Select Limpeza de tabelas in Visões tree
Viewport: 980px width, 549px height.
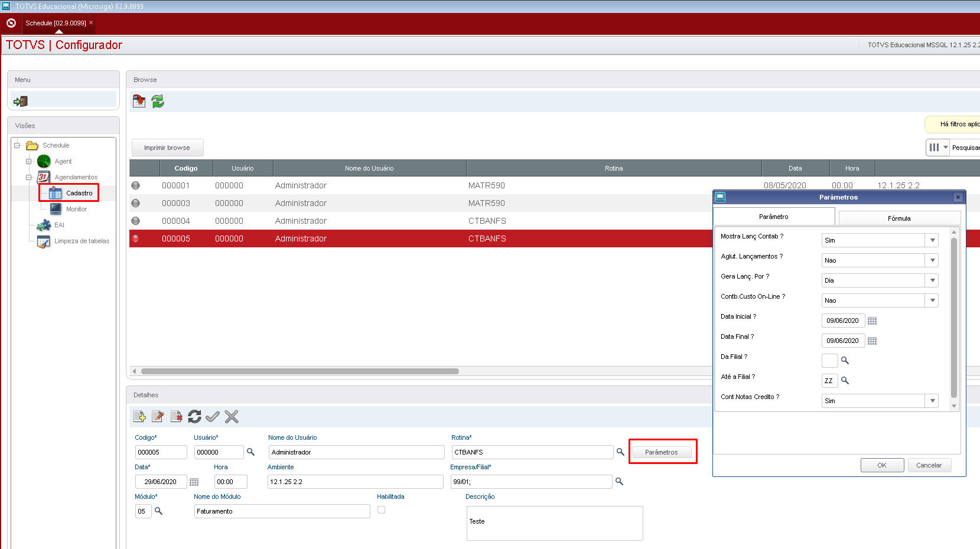click(x=82, y=241)
